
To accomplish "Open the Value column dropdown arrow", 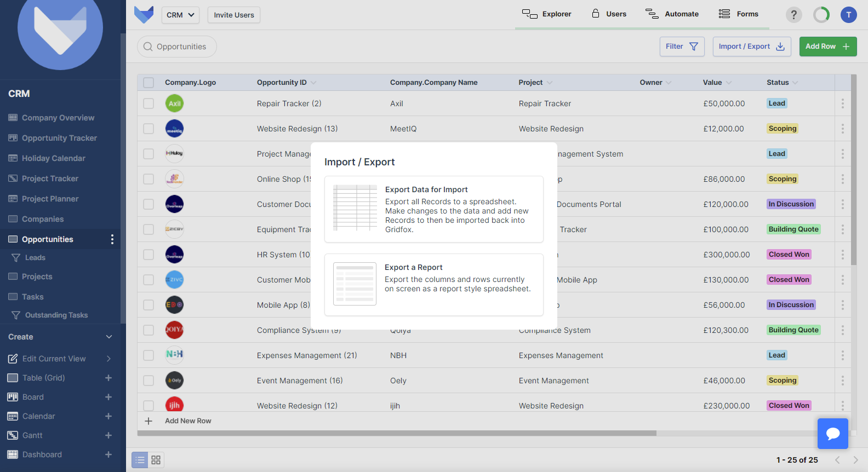I will pyautogui.click(x=729, y=83).
